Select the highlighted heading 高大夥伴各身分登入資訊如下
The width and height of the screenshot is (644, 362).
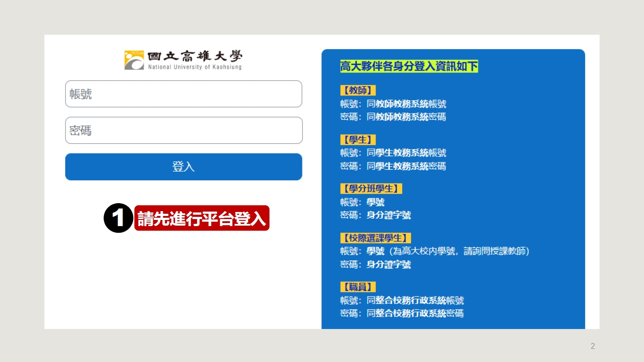tap(409, 66)
